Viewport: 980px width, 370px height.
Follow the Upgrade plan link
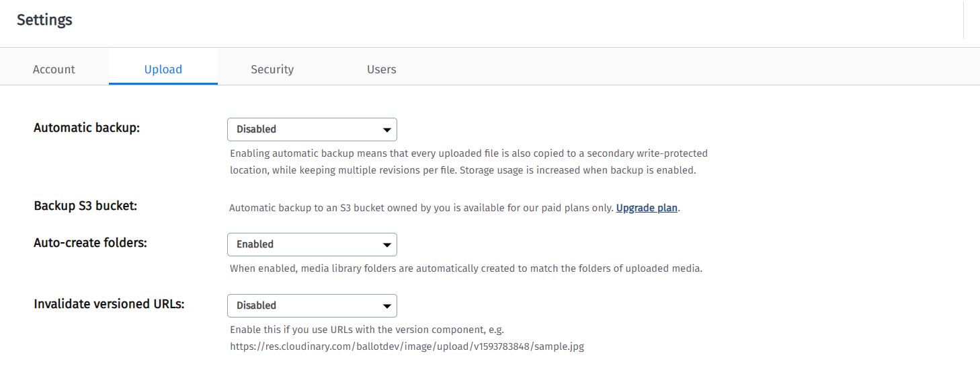(647, 208)
